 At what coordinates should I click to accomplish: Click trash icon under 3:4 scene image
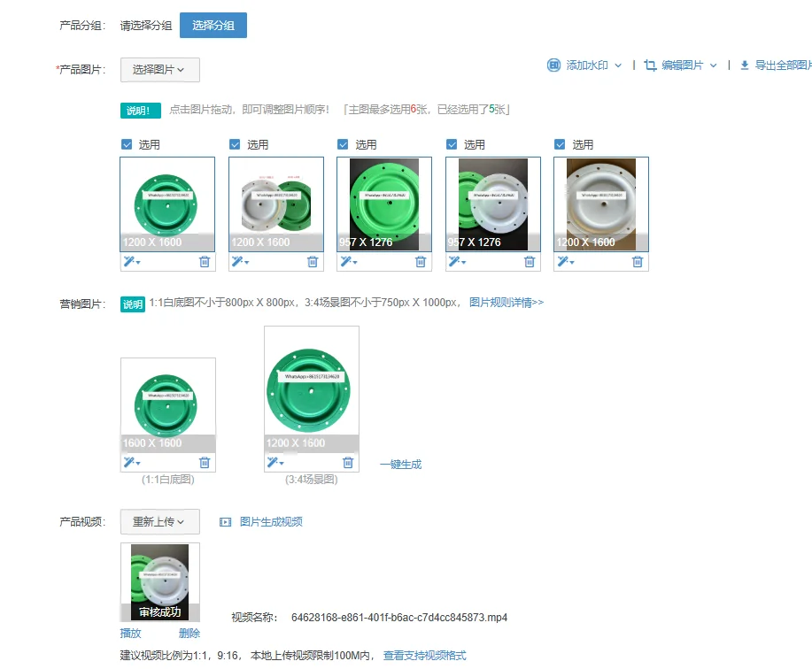pyautogui.click(x=348, y=463)
